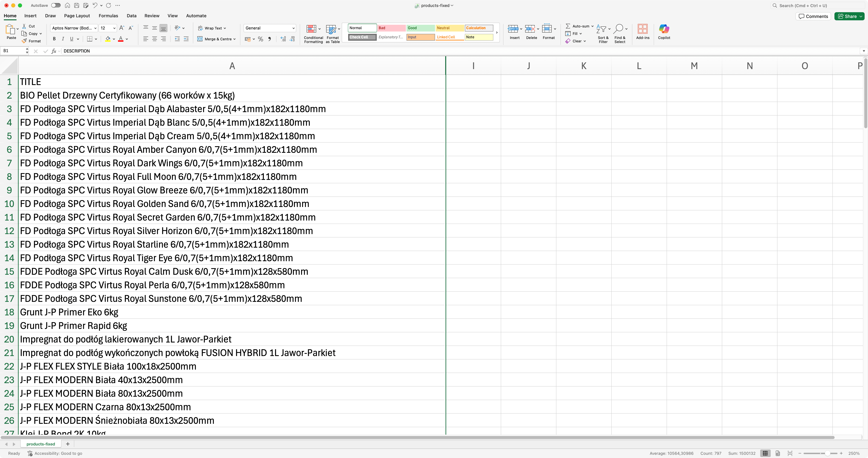Open the General number format dropdown
The image size is (868, 458).
(x=293, y=28)
